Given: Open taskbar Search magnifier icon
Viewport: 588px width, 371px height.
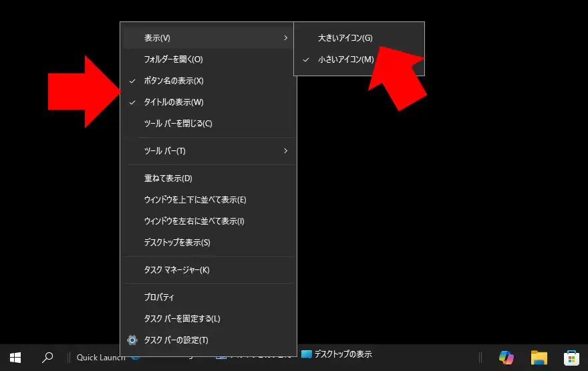Looking at the screenshot, I should click(47, 357).
